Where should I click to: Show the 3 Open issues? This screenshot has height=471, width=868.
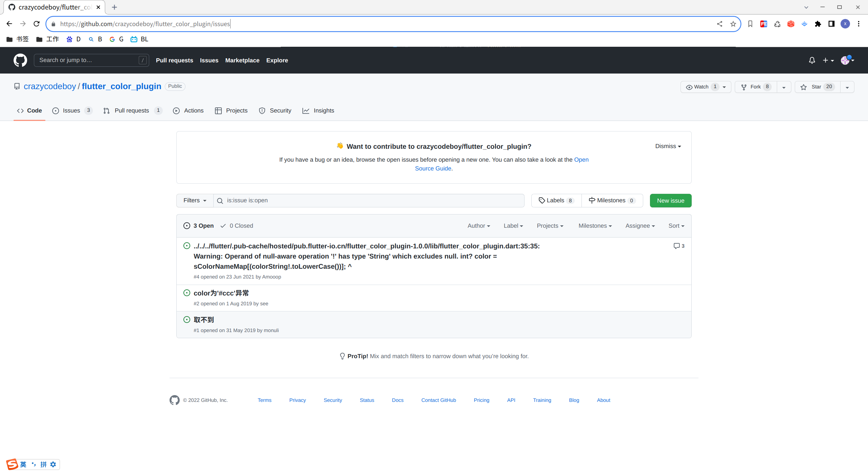pos(199,226)
